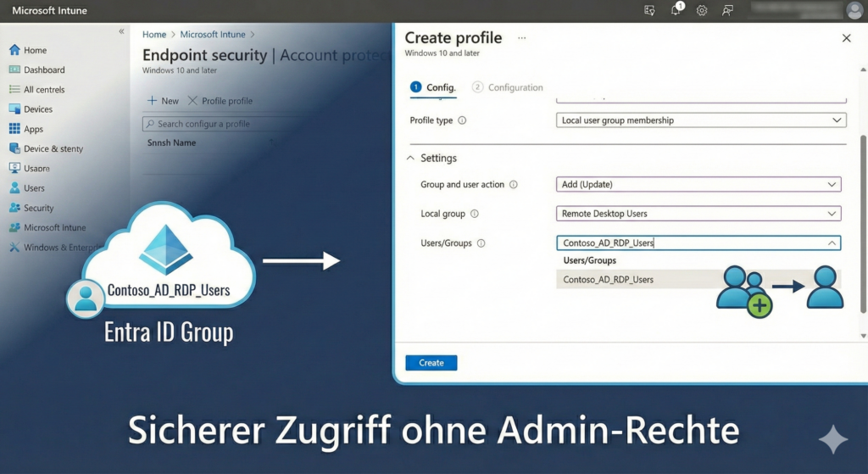Open the Local group dropdown
868x474 pixels.
[x=698, y=214]
